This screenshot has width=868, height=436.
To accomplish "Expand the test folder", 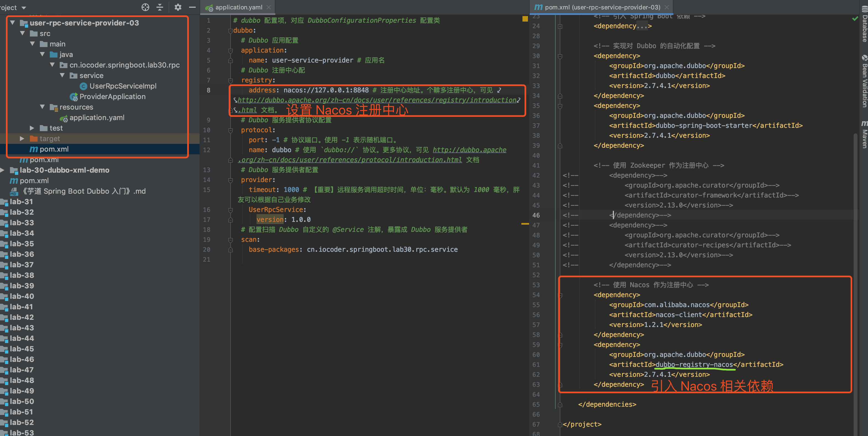I will pos(32,128).
